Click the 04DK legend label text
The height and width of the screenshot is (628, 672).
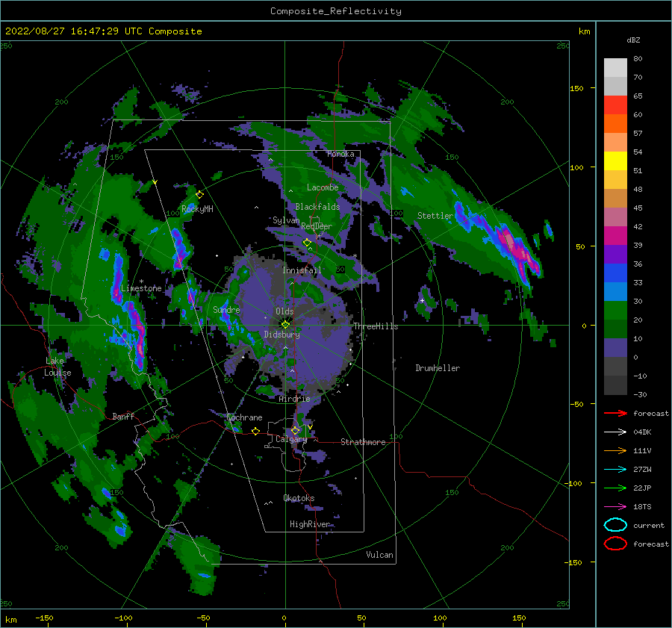click(x=642, y=432)
